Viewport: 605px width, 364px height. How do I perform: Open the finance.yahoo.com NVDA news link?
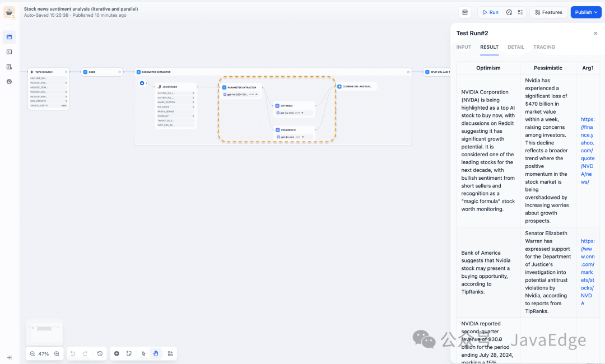[588, 151]
